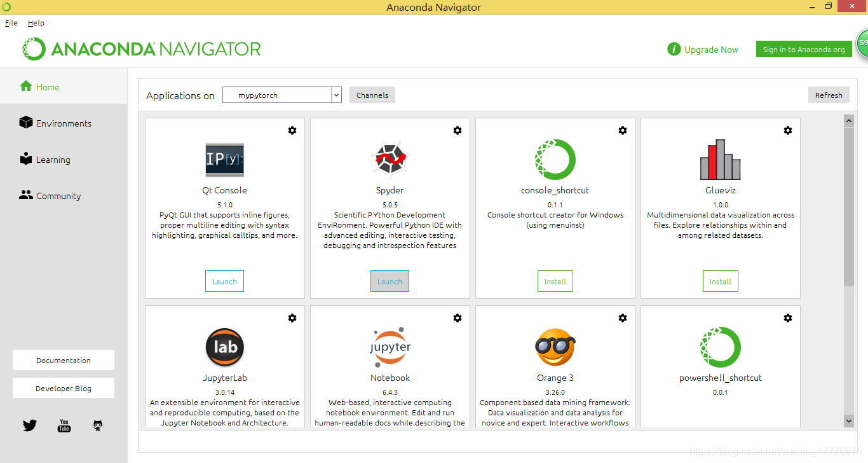868x463 pixels.
Task: Install console_shortcut
Action: [555, 281]
